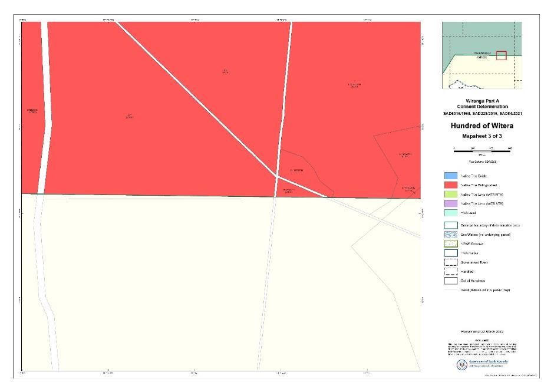Click the green Native Title Land s47A swatch

(x=451, y=195)
